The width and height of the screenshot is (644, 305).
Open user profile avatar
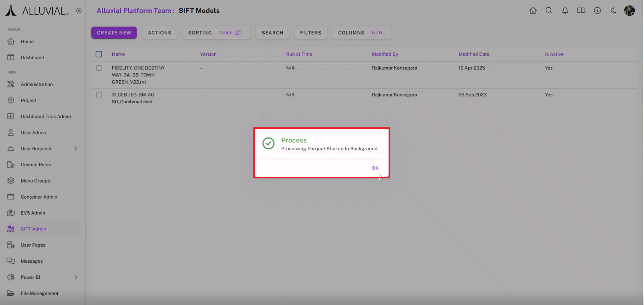pyautogui.click(x=629, y=11)
